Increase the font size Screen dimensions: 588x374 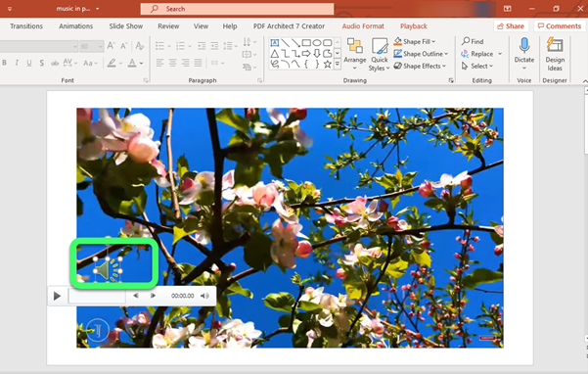[x=111, y=46]
